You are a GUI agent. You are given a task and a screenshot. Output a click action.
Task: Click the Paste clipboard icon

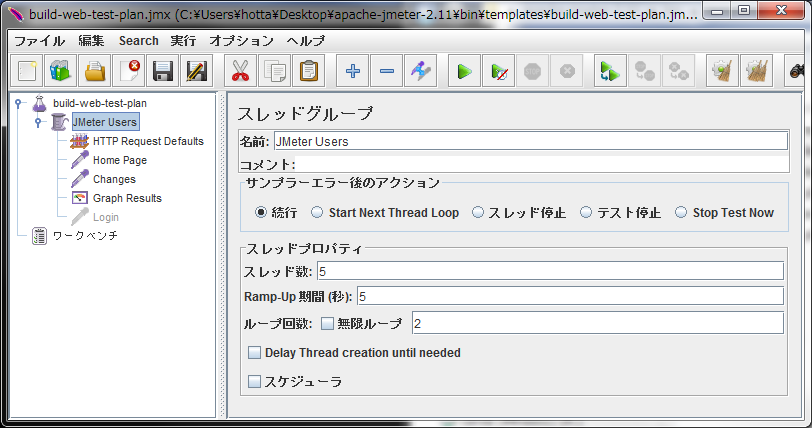click(x=309, y=71)
